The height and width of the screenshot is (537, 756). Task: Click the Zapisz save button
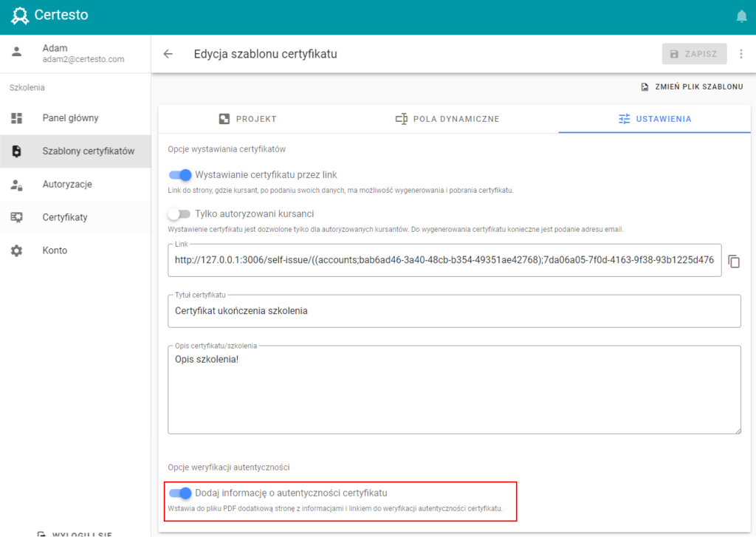click(694, 54)
